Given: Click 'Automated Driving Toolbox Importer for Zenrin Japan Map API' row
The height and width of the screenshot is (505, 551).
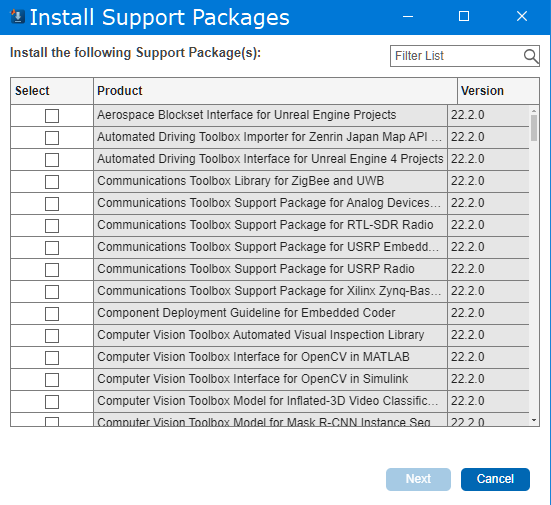Looking at the screenshot, I should 271,137.
